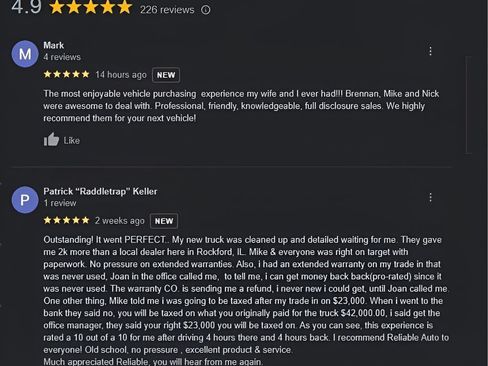Viewport: 488px width, 366px height.
Task: Click Patrick's 1 review link
Action: point(60,203)
